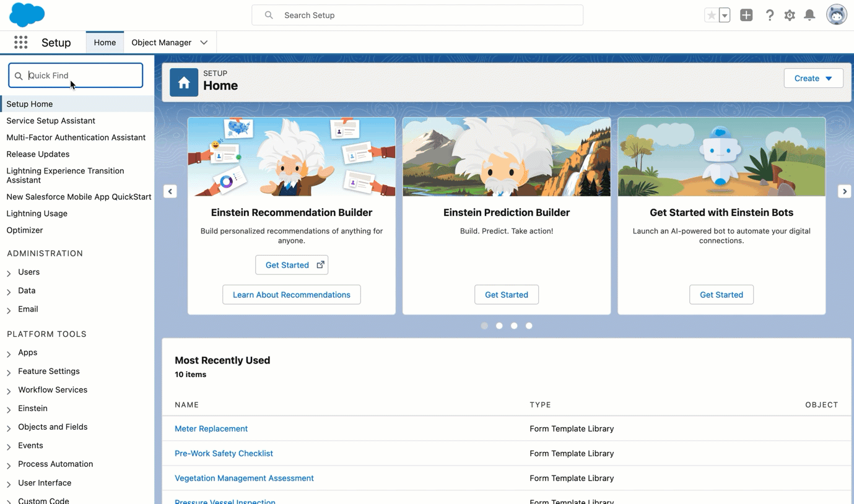Click the Quick Find magnifier icon
Viewport: 854px width, 504px height.
19,76
